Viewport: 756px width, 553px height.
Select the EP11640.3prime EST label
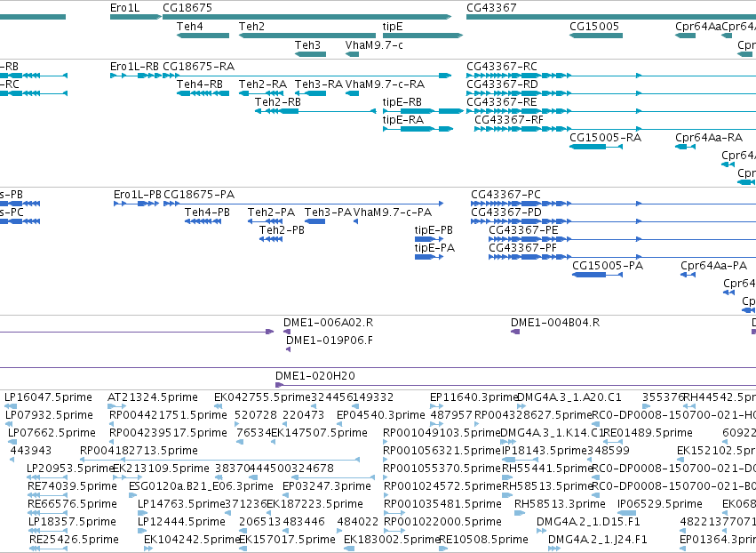(x=474, y=397)
